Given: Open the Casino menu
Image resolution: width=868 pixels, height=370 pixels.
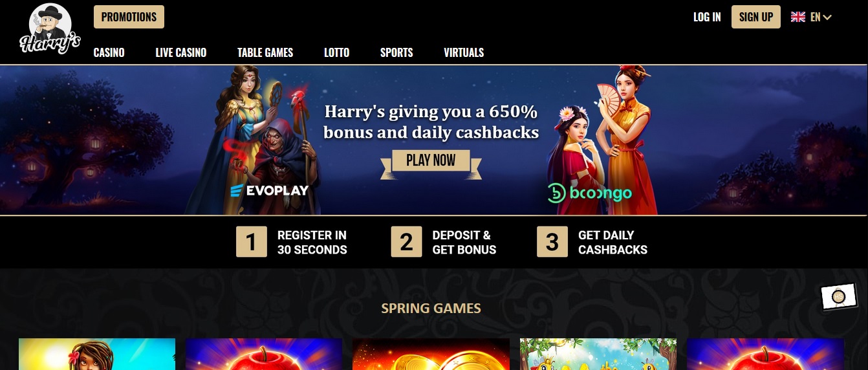Looking at the screenshot, I should coord(109,52).
